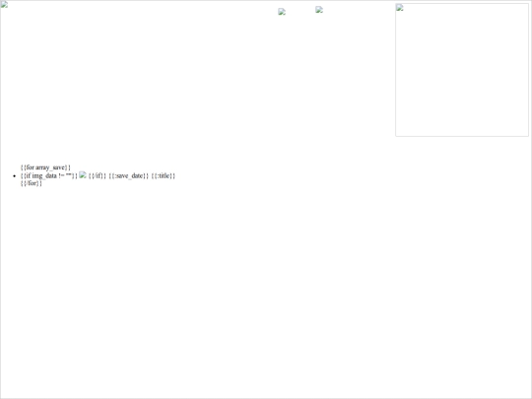Select the text '{{if img_data != ""}}'
The width and height of the screenshot is (532, 399).
pos(49,175)
